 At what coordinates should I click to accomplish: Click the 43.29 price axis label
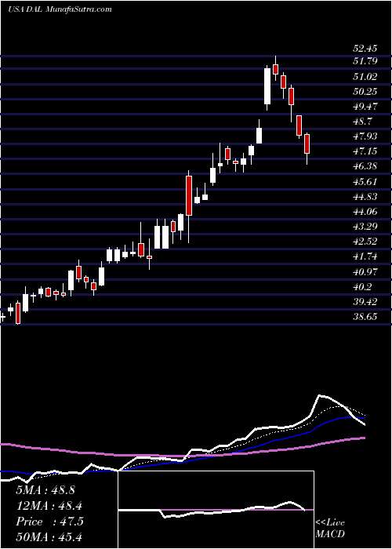coord(365,227)
